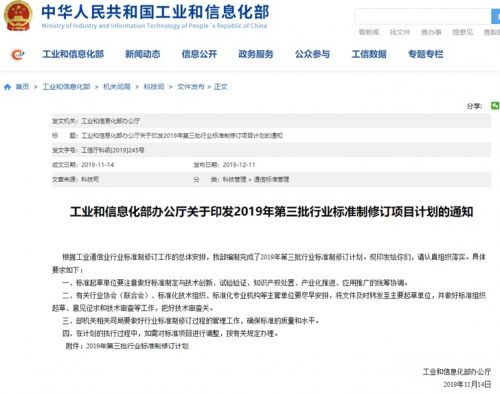Select the 查办事 search option
500x393 pixels.
coord(431,32)
